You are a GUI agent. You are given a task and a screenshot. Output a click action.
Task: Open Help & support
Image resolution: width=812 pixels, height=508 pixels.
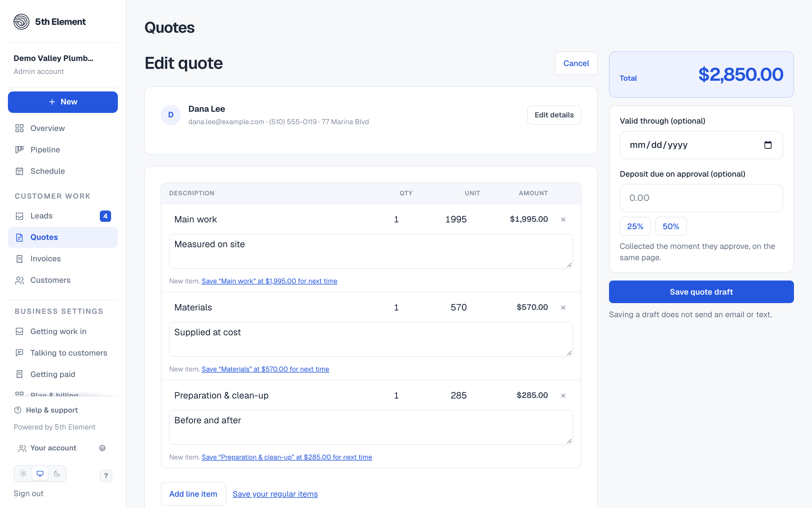point(46,410)
